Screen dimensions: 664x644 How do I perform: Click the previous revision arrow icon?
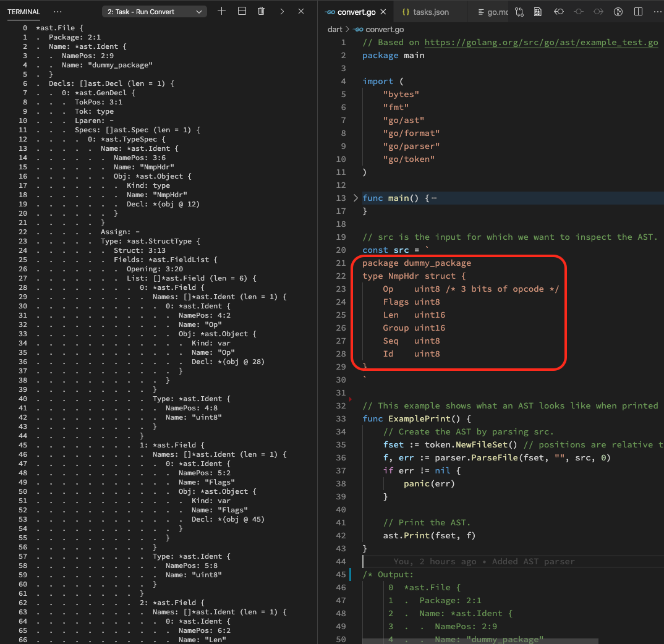click(x=558, y=12)
